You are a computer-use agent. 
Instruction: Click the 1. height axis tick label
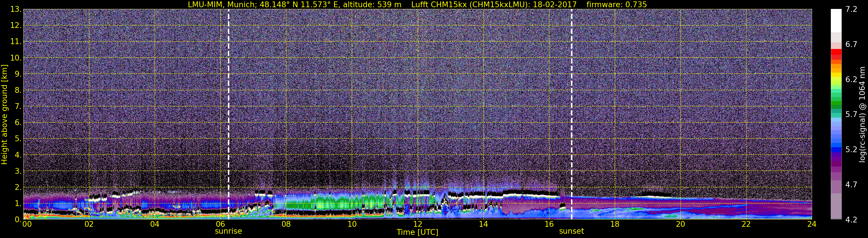pyautogui.click(x=18, y=203)
